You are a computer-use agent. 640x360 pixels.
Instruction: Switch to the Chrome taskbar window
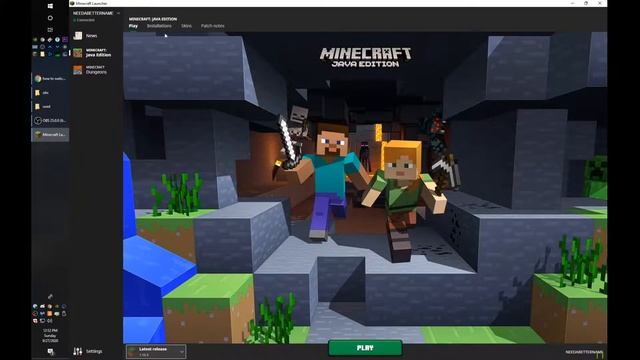coord(50,79)
